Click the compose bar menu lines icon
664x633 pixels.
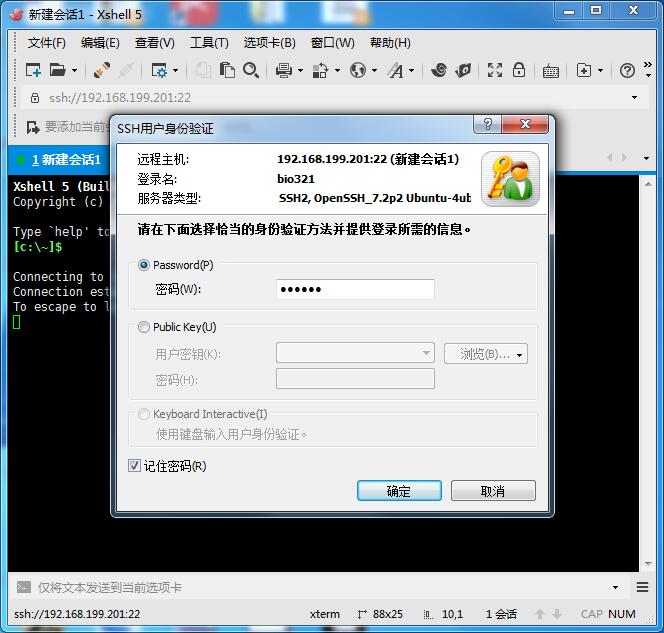(642, 587)
